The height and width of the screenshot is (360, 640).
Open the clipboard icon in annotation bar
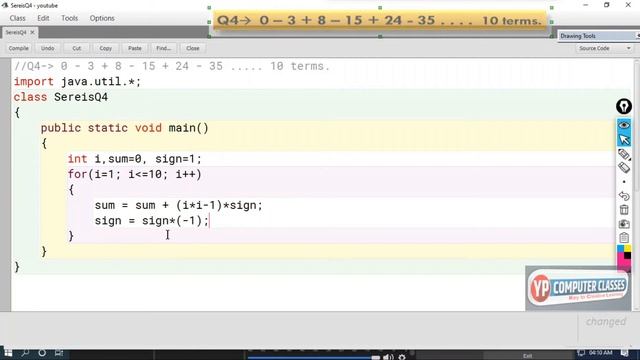pyautogui.click(x=624, y=238)
